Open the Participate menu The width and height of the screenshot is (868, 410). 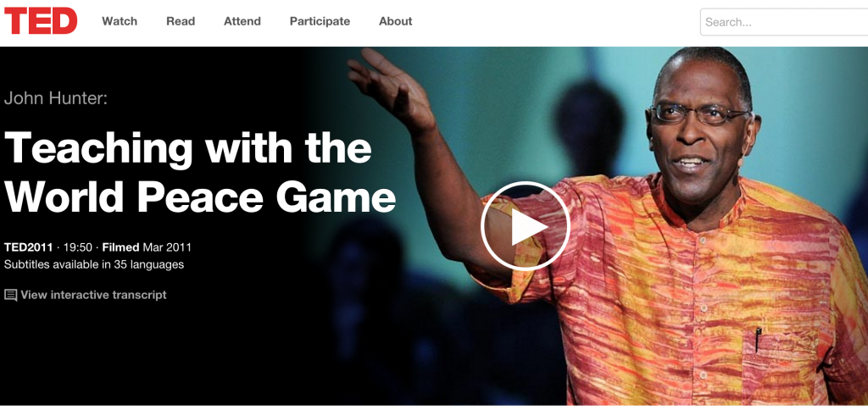(x=320, y=21)
